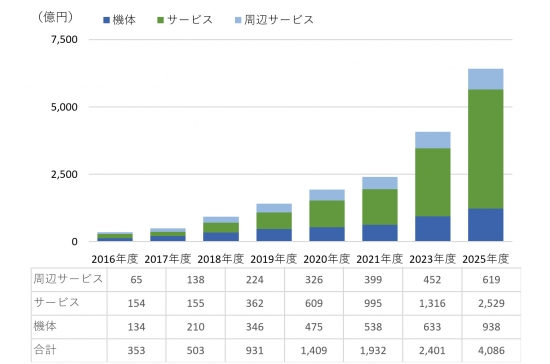Click the 2019年度 axis label
Screen dimensions: 550x364
coord(274,259)
